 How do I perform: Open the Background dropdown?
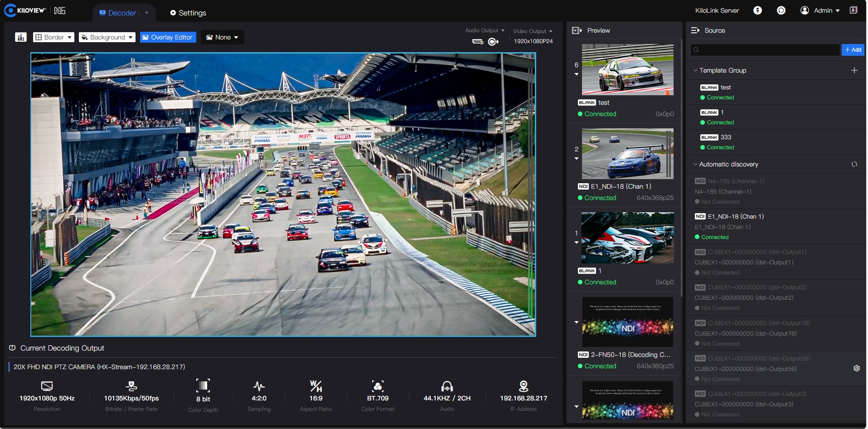107,37
